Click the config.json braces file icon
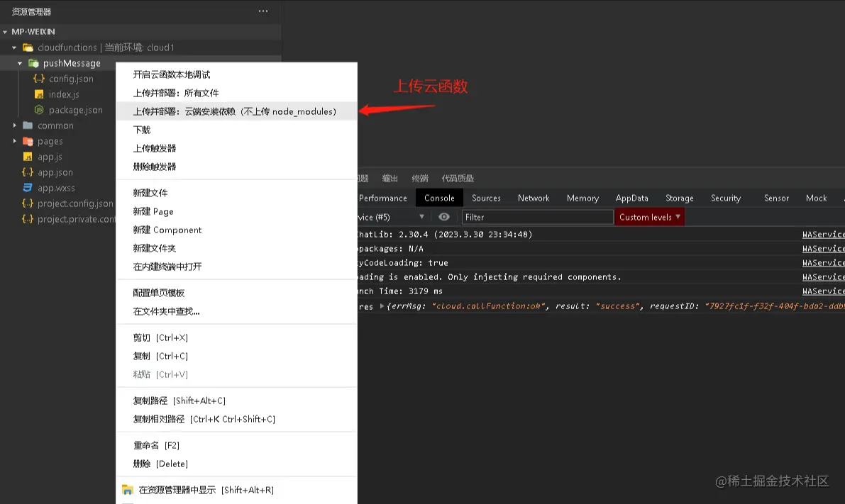845x504 pixels. tap(39, 79)
